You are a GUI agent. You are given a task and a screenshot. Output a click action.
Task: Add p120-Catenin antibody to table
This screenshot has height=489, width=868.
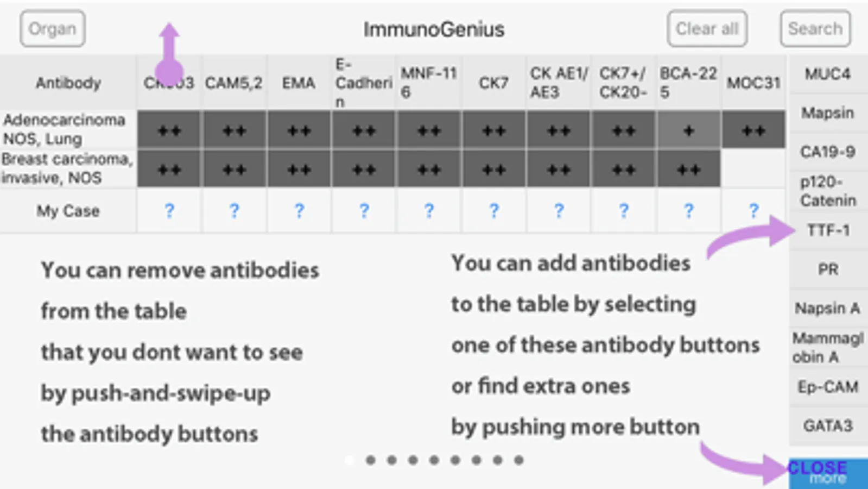[828, 191]
